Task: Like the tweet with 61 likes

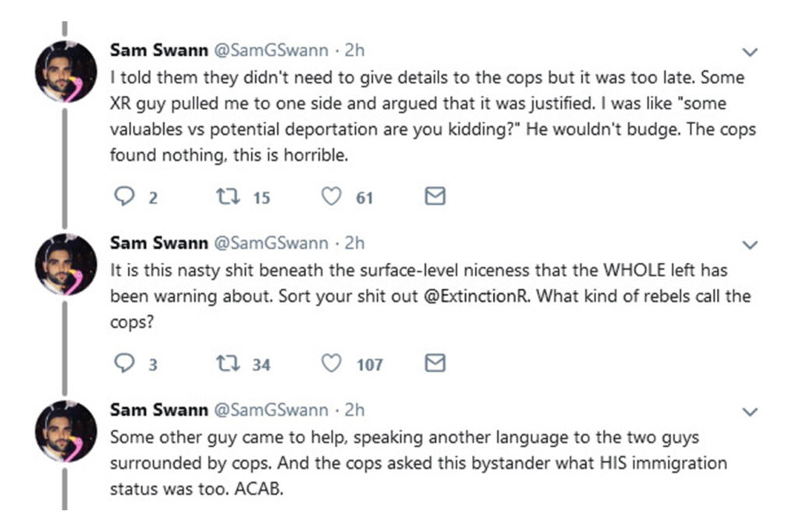Action: [x=332, y=197]
